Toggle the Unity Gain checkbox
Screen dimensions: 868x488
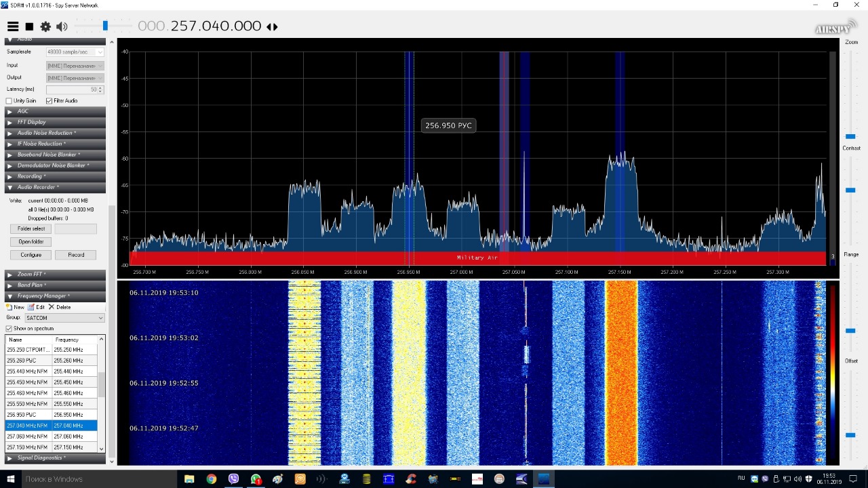click(x=9, y=101)
